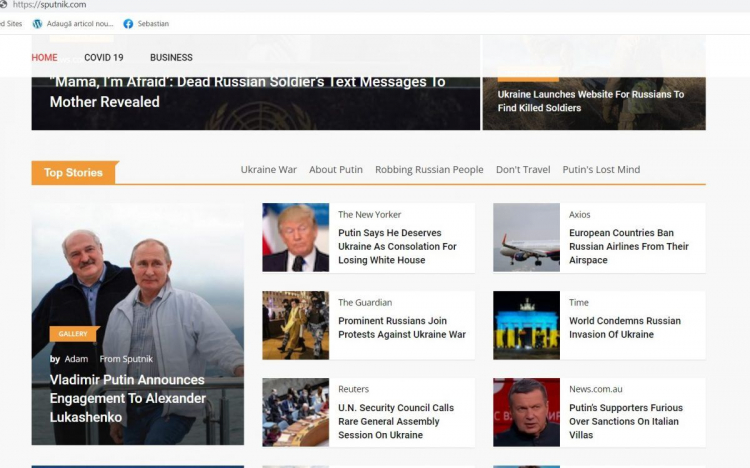Click the protest arrest photo thumbnail
The image size is (750, 468).
point(296,325)
